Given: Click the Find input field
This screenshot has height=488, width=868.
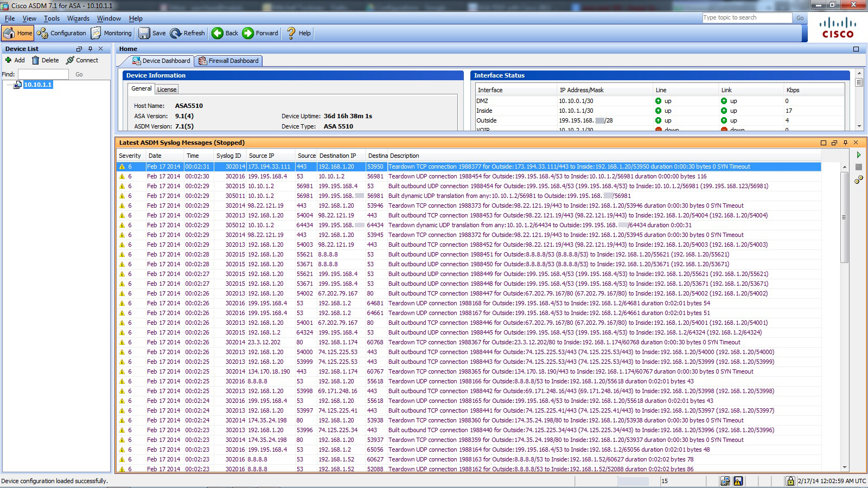Looking at the screenshot, I should (43, 74).
